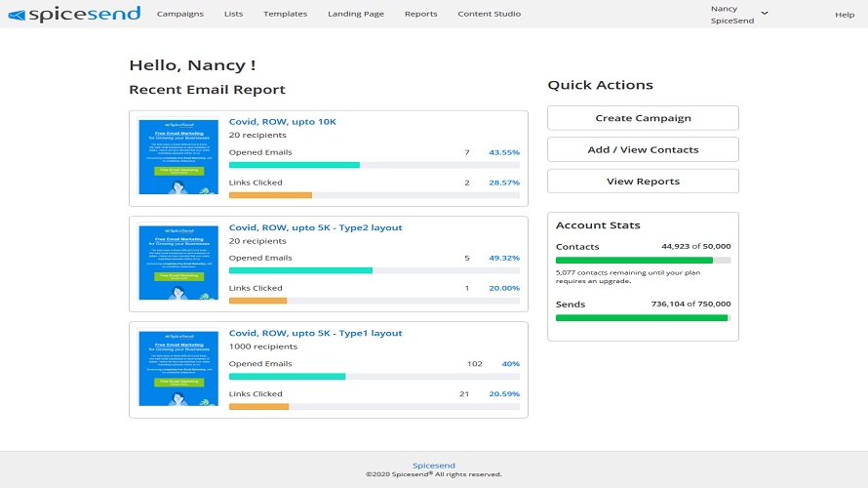868x488 pixels.
Task: Click the '44,923 of 50,000' contacts value
Action: click(695, 247)
